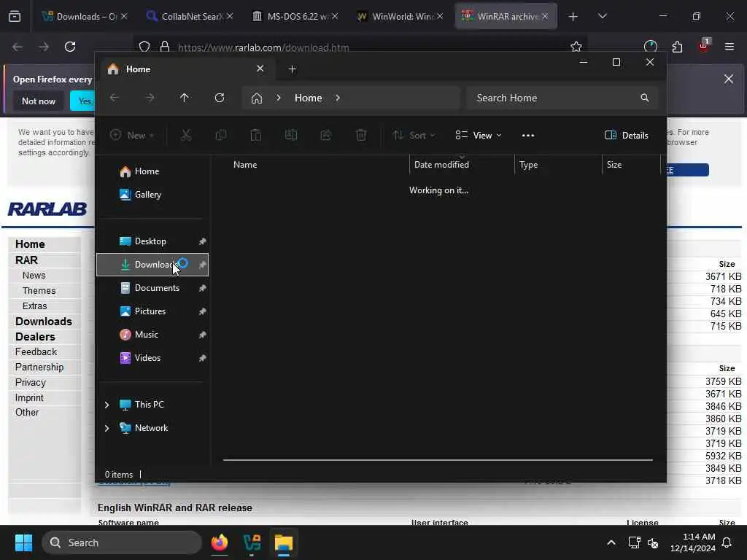Dismiss the Firefox notification bar
The image size is (747, 560).
point(729,79)
